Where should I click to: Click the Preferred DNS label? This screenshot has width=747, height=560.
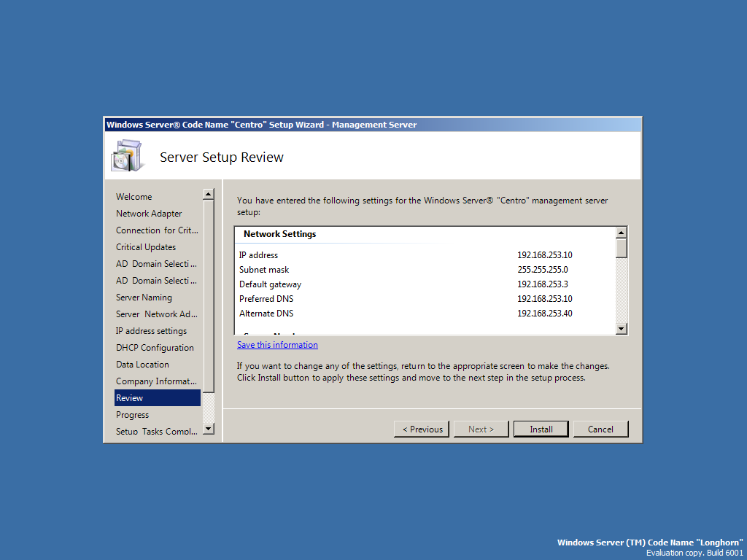tap(266, 298)
